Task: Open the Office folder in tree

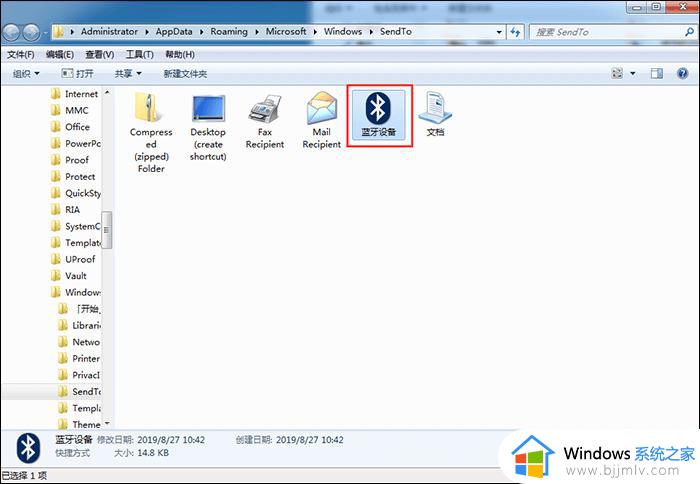Action: coord(71,127)
